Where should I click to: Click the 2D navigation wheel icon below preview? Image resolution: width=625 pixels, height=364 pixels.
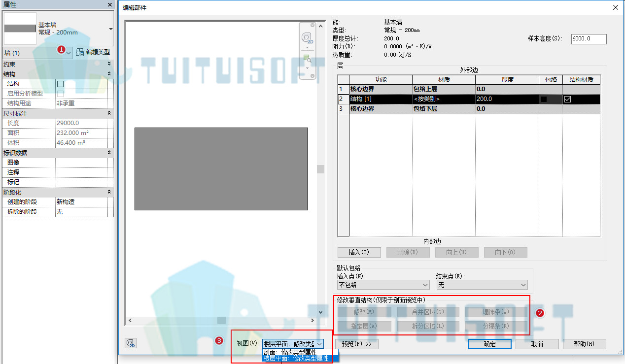tap(131, 343)
